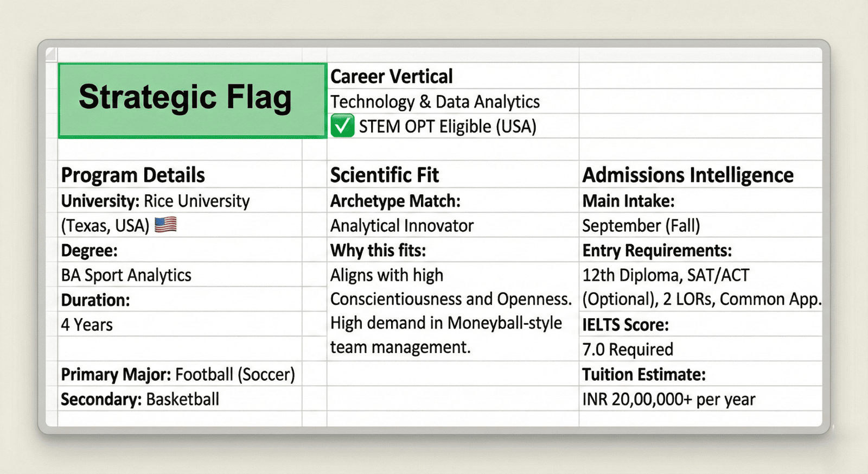Select the Program Details heading cell

point(133,175)
